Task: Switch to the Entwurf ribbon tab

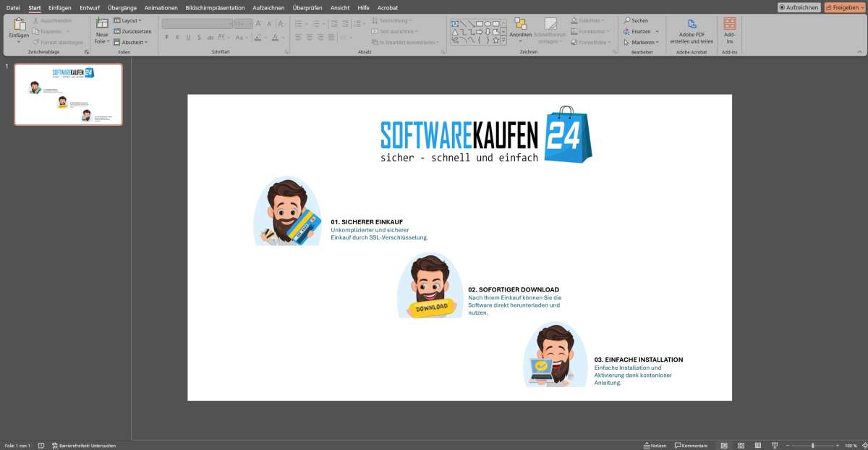Action: tap(90, 7)
